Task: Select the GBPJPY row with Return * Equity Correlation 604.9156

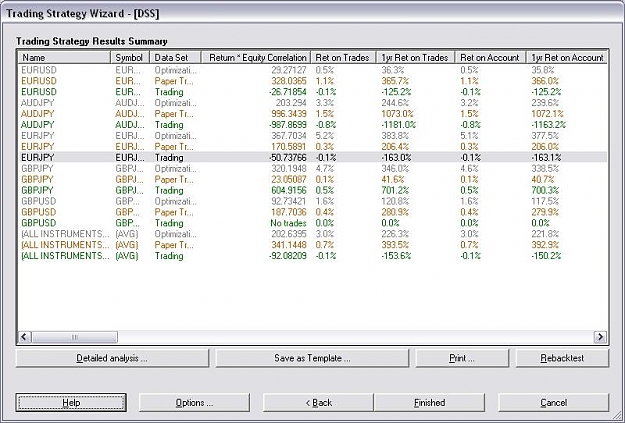Action: tap(312, 190)
